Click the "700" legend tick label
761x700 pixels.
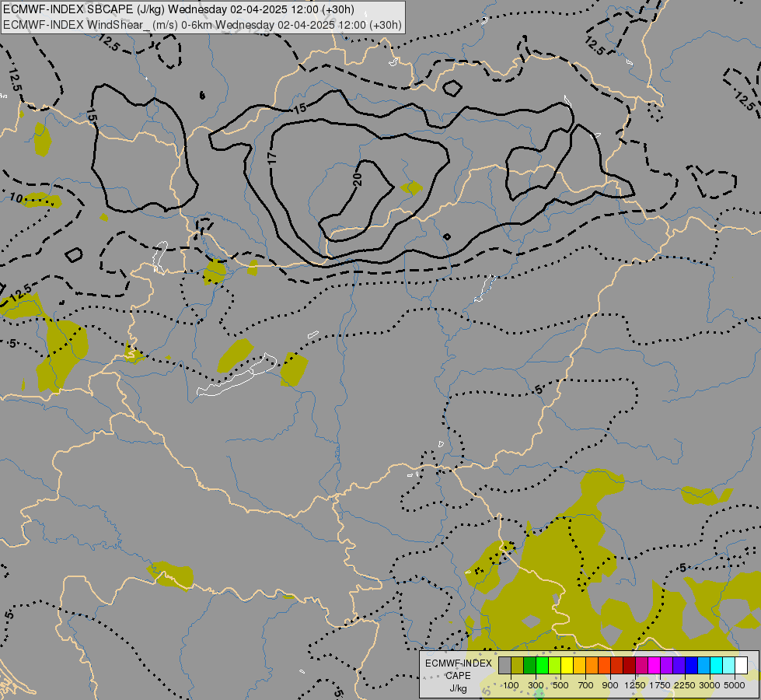click(x=586, y=685)
